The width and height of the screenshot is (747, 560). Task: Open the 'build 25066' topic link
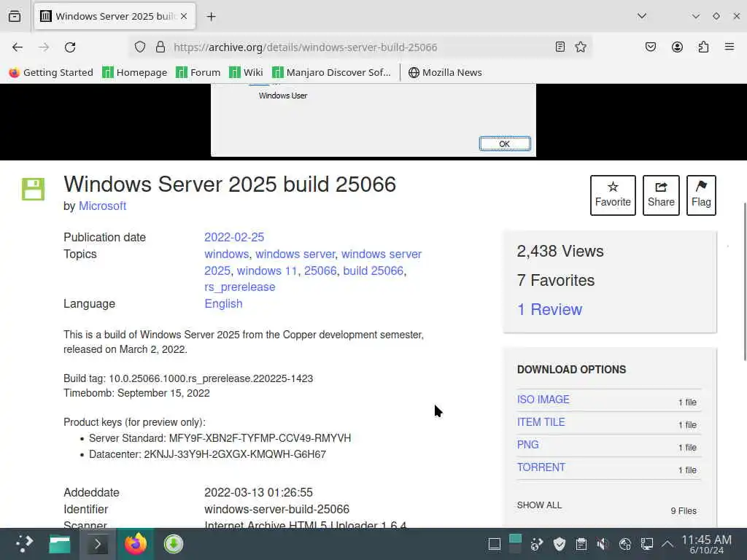(373, 271)
